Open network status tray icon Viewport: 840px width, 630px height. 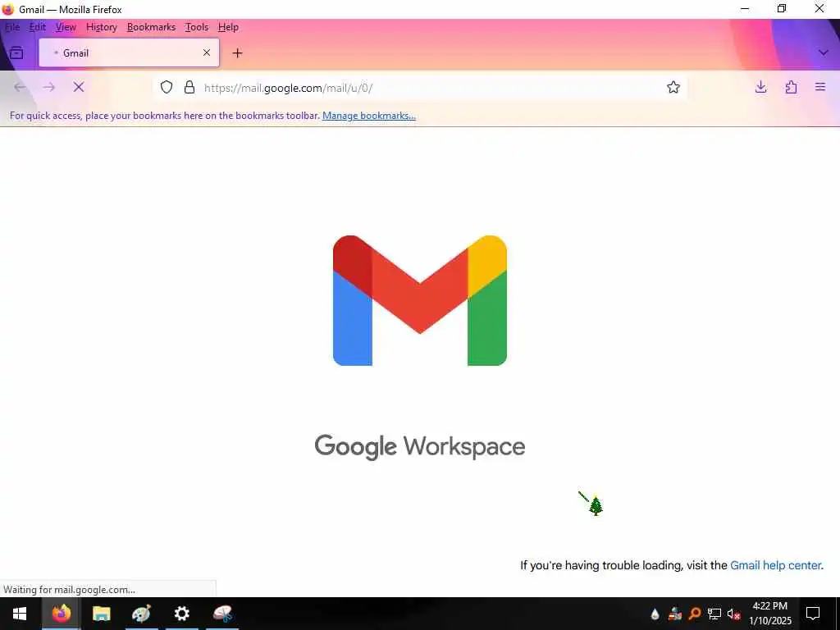pos(714,614)
